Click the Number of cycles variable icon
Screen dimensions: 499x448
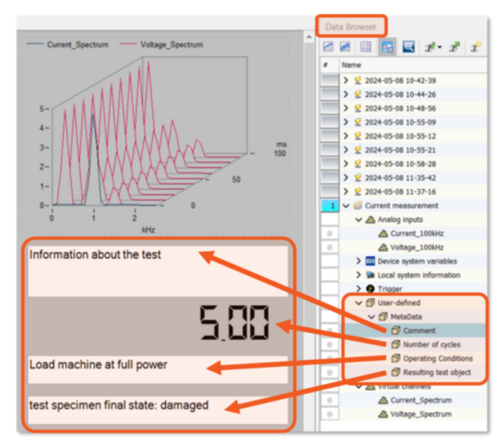pyautogui.click(x=396, y=344)
